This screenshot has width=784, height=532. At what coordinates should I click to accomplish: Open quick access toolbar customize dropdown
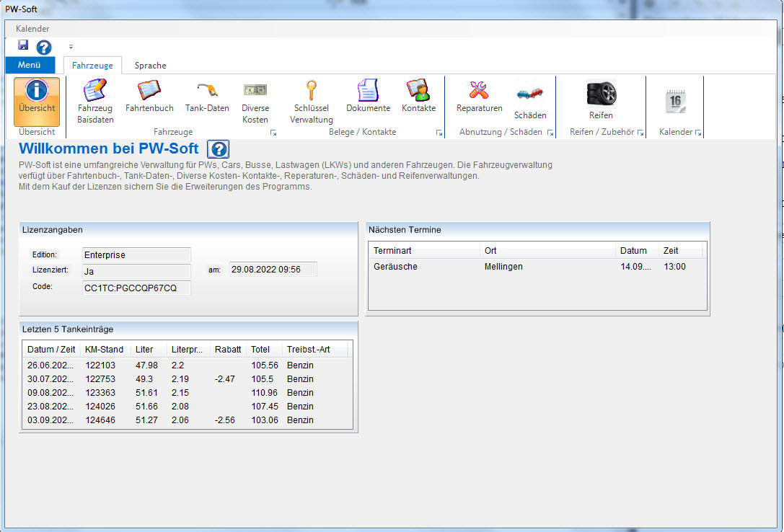tap(71, 47)
